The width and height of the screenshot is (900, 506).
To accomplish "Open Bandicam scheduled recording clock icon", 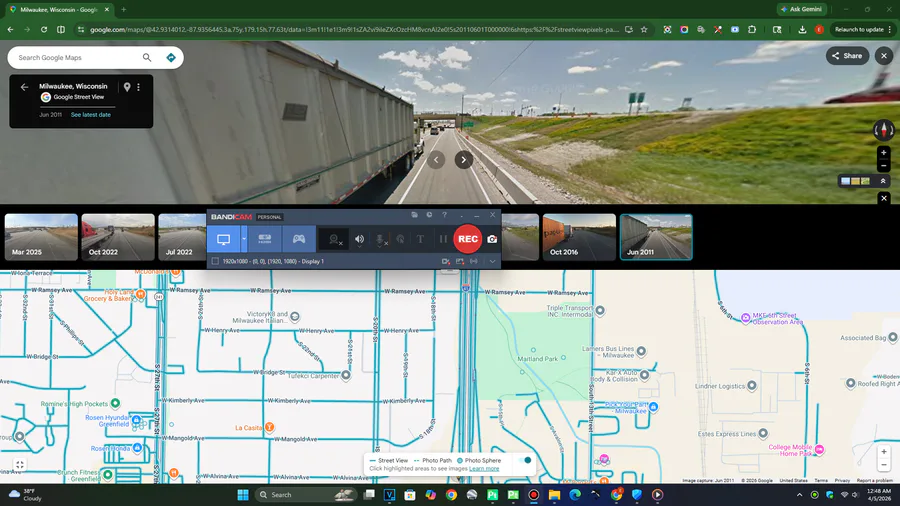I will pyautogui.click(x=429, y=215).
